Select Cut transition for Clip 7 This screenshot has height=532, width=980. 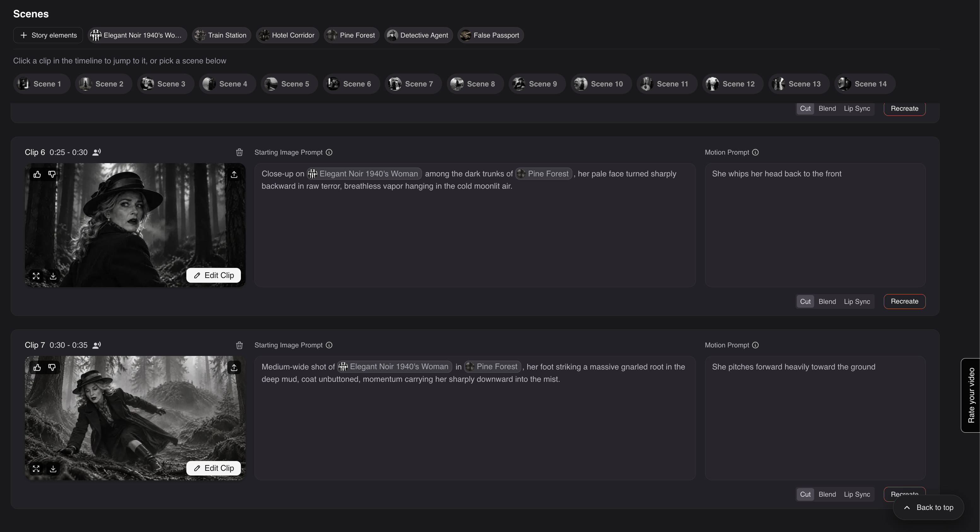click(805, 495)
